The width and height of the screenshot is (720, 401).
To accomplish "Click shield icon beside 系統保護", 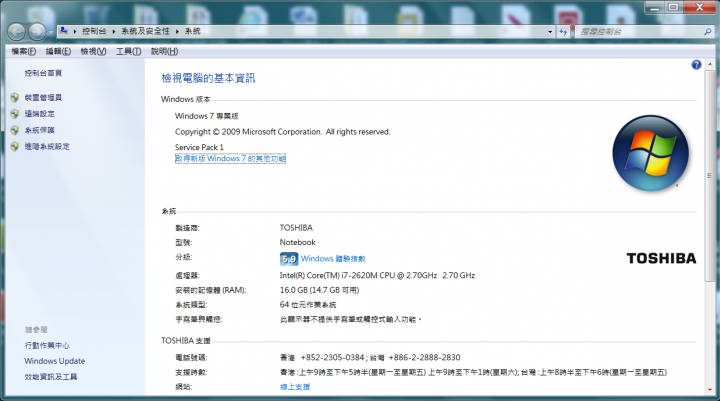I will 15,130.
